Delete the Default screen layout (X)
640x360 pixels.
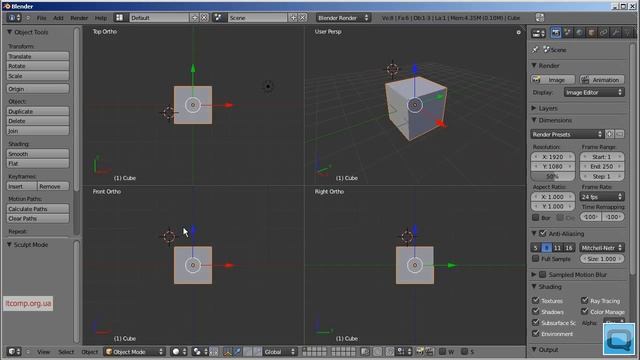(204, 18)
